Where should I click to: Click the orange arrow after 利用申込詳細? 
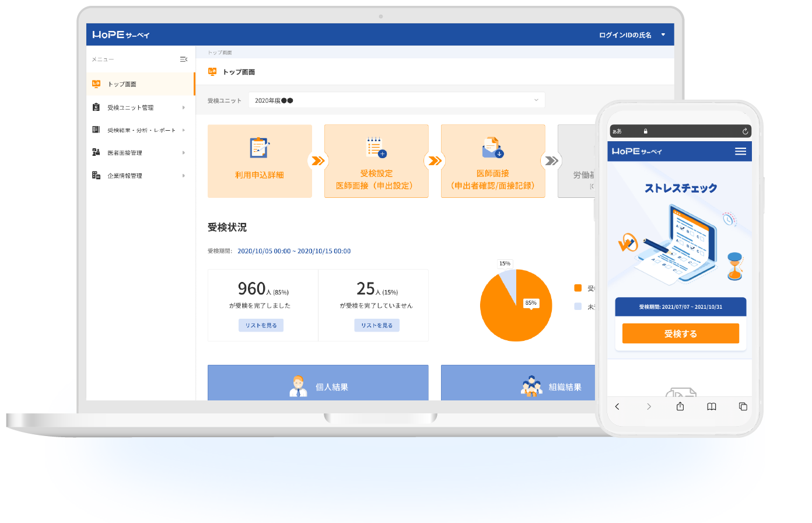pos(318,161)
